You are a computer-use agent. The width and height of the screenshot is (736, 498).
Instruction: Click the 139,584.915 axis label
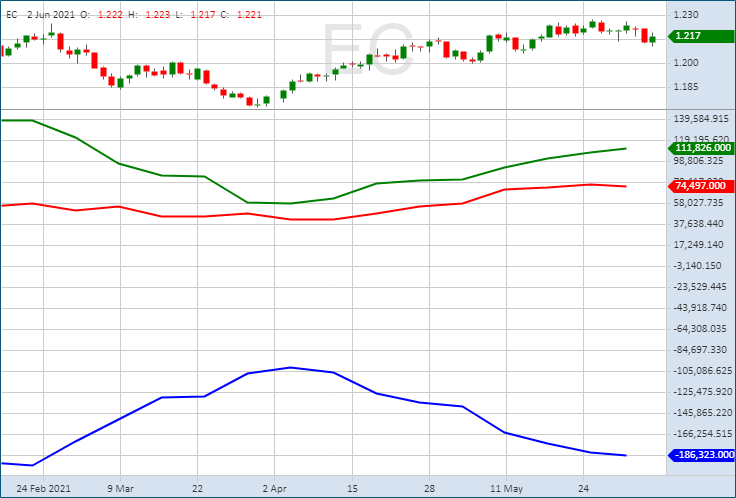pos(701,119)
